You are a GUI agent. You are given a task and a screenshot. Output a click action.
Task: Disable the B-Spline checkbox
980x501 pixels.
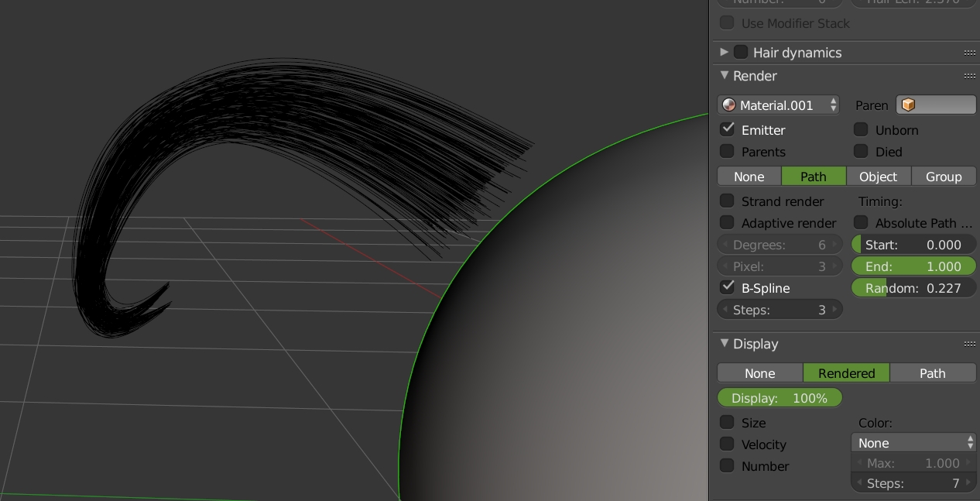(x=727, y=287)
